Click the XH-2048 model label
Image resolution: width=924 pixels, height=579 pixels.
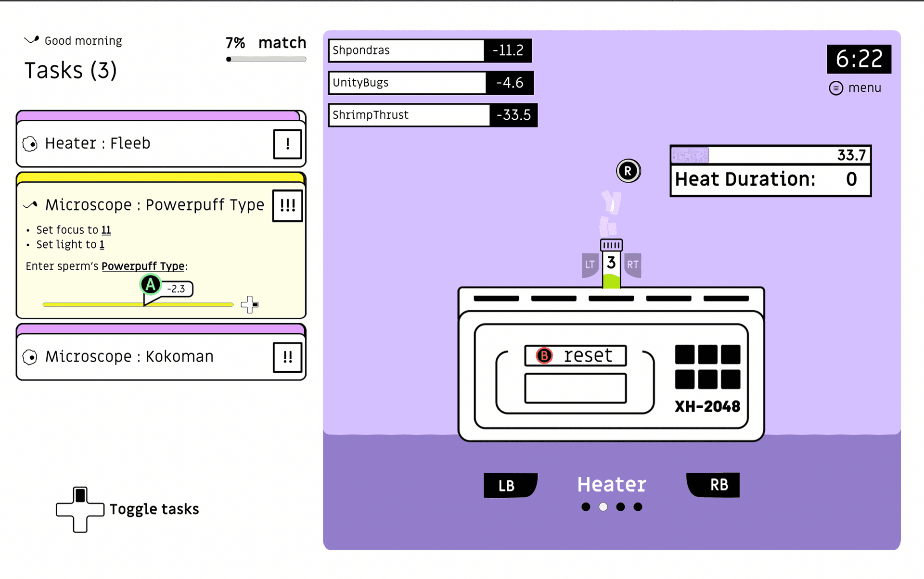pyautogui.click(x=707, y=407)
